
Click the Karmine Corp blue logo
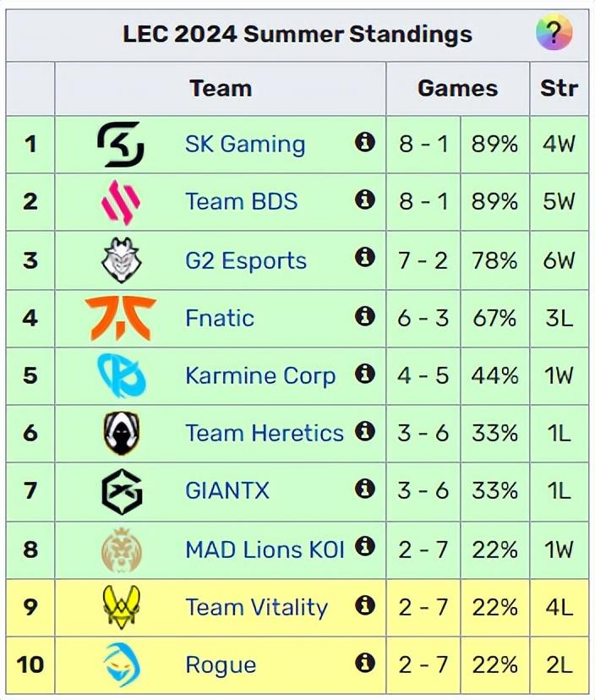tap(121, 375)
